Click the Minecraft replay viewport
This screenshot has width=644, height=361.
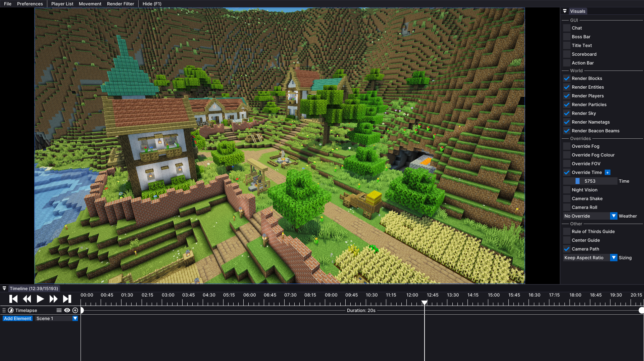pyautogui.click(x=280, y=146)
